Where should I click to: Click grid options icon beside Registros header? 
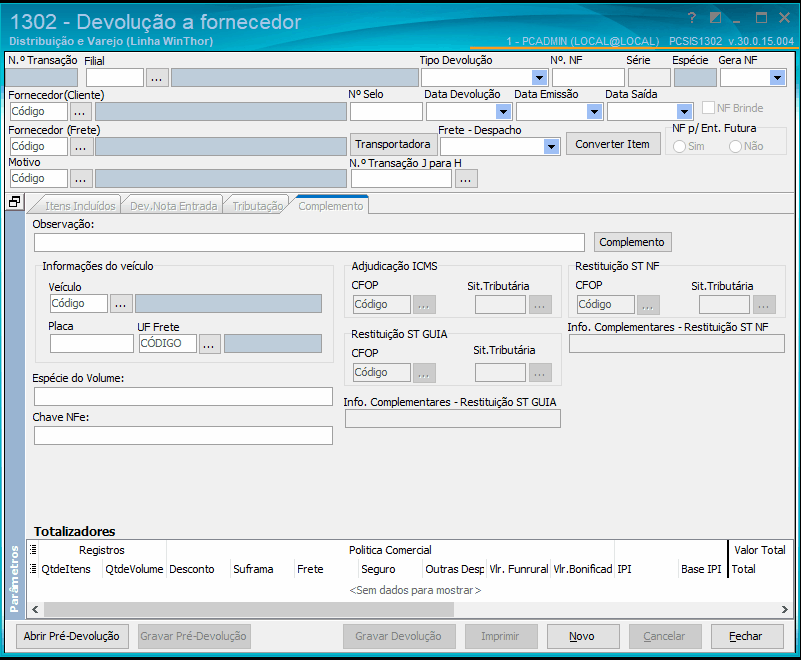(x=33, y=550)
